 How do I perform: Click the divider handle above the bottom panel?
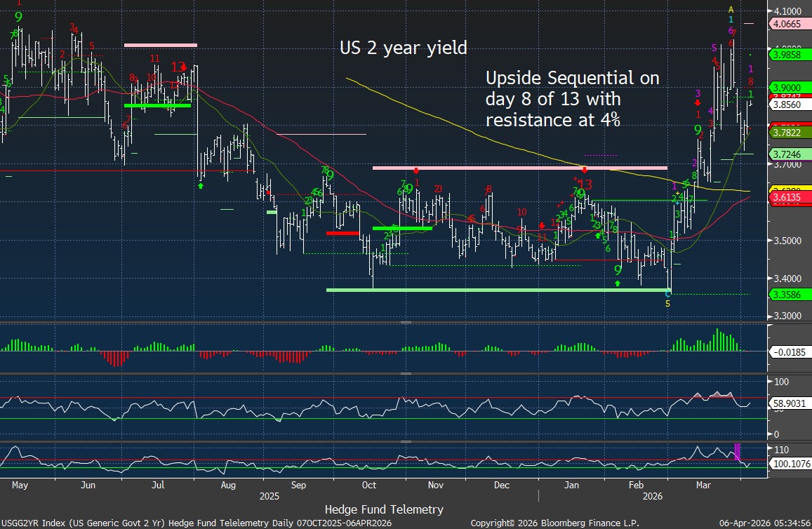tap(405, 442)
